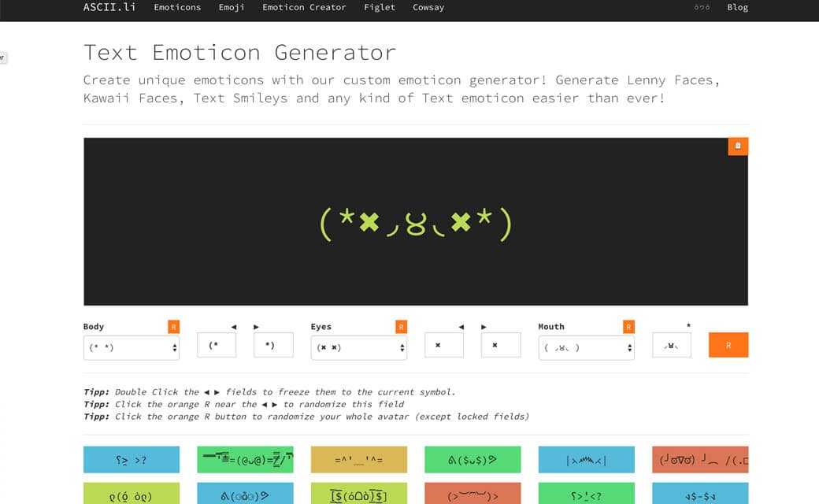
Task: Open the Emoticons menu item
Action: [177, 8]
